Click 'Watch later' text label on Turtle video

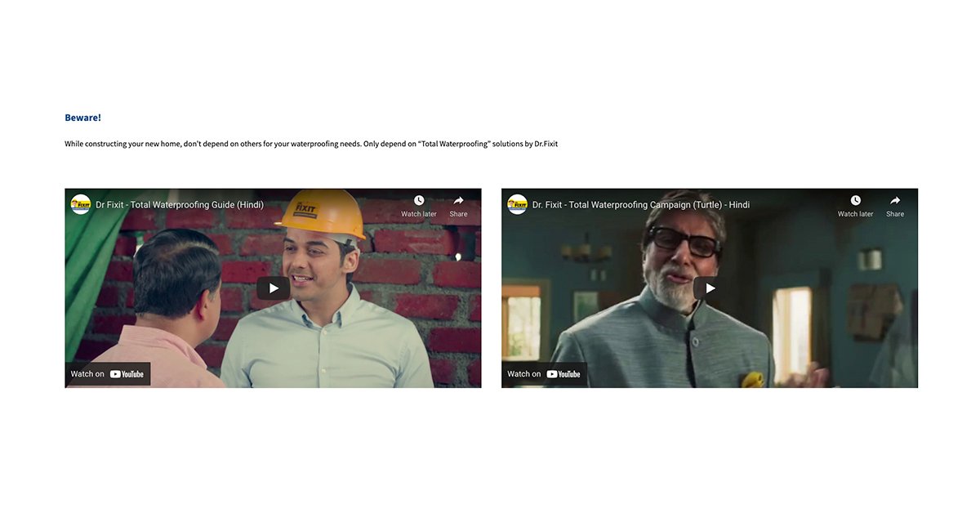855,214
